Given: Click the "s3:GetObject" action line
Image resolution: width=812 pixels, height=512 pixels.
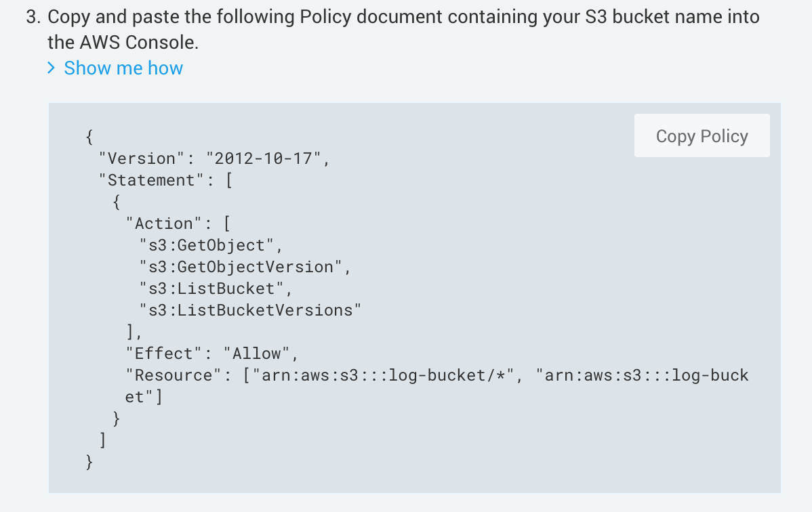Looking at the screenshot, I should pyautogui.click(x=211, y=245).
